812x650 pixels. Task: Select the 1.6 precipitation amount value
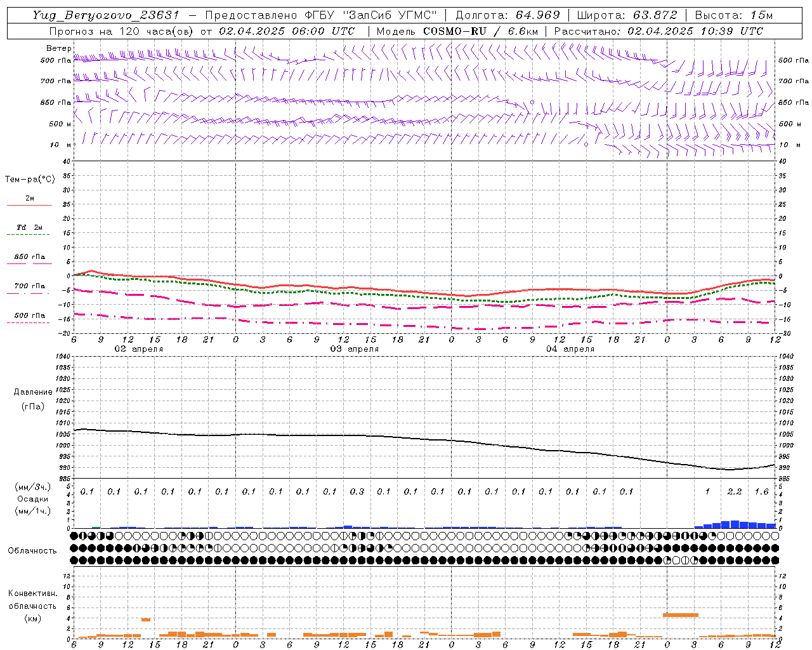[x=761, y=491]
